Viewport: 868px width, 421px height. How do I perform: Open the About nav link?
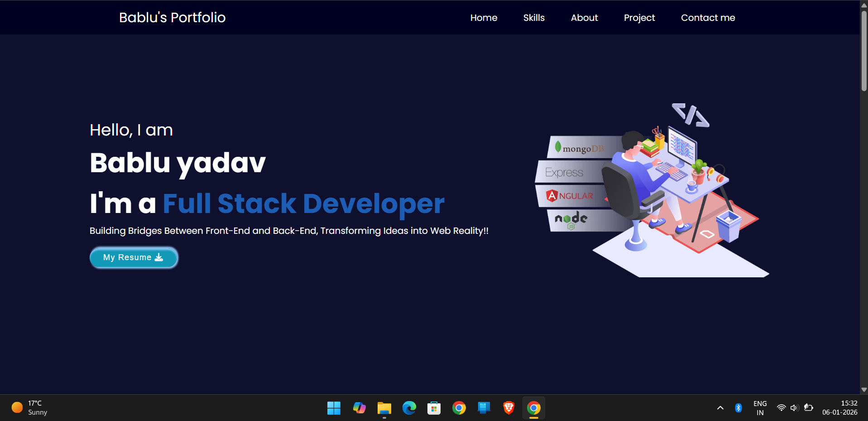[x=584, y=18]
